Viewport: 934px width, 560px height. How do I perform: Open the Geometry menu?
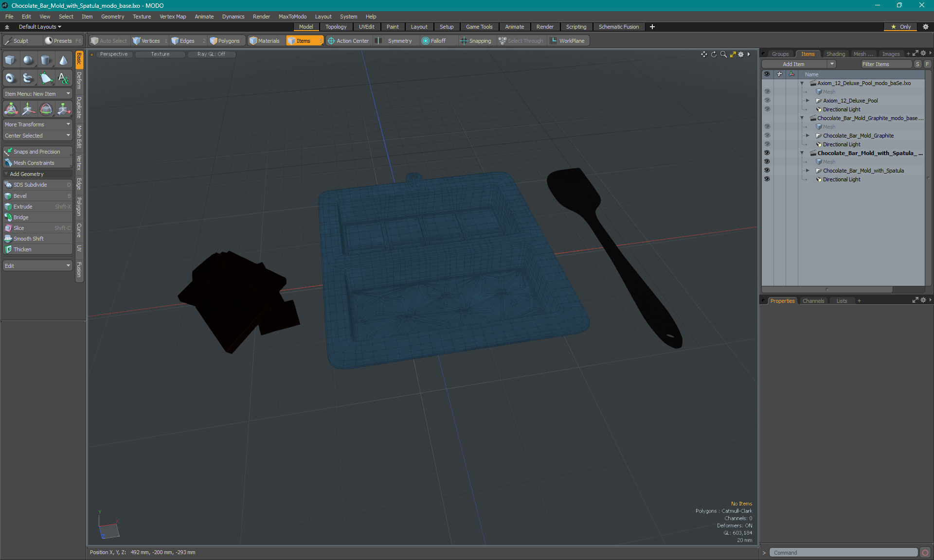pyautogui.click(x=112, y=17)
